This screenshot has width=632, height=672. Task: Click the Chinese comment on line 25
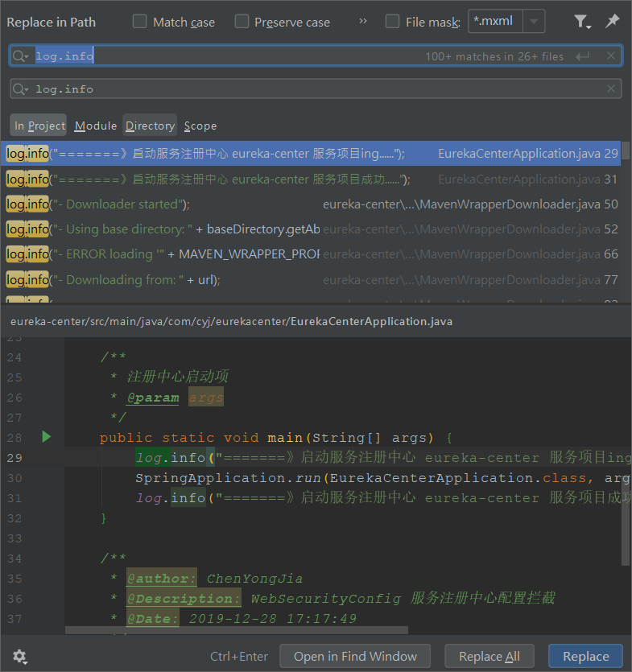coord(177,377)
